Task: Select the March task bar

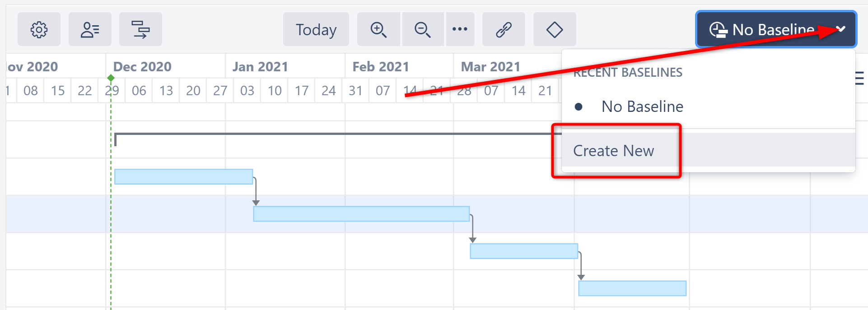Action: (x=524, y=251)
